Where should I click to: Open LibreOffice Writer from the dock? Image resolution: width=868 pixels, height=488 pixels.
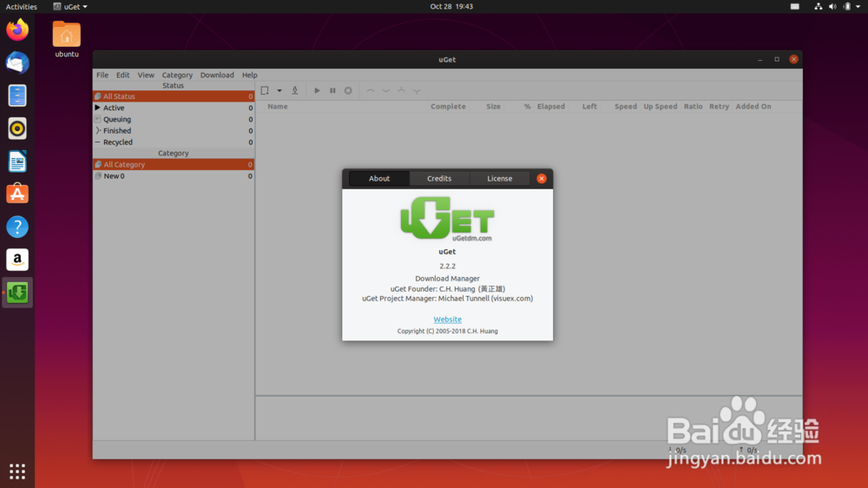pyautogui.click(x=17, y=162)
